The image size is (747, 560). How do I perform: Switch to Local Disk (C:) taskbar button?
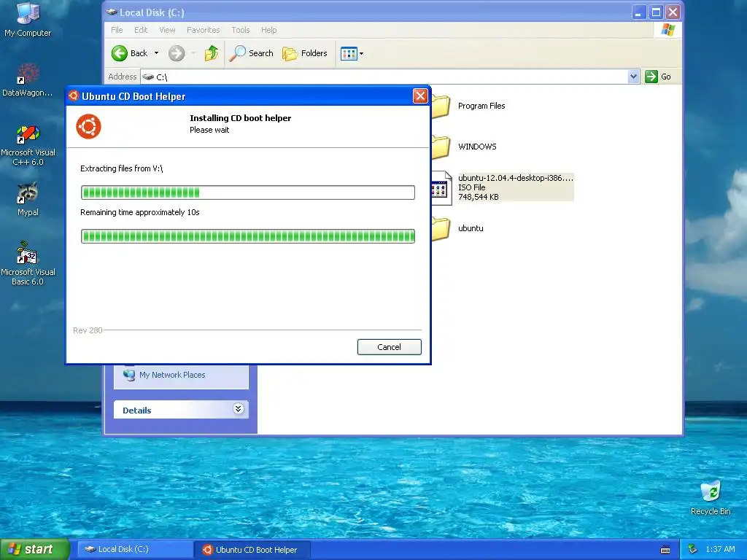pyautogui.click(x=135, y=550)
